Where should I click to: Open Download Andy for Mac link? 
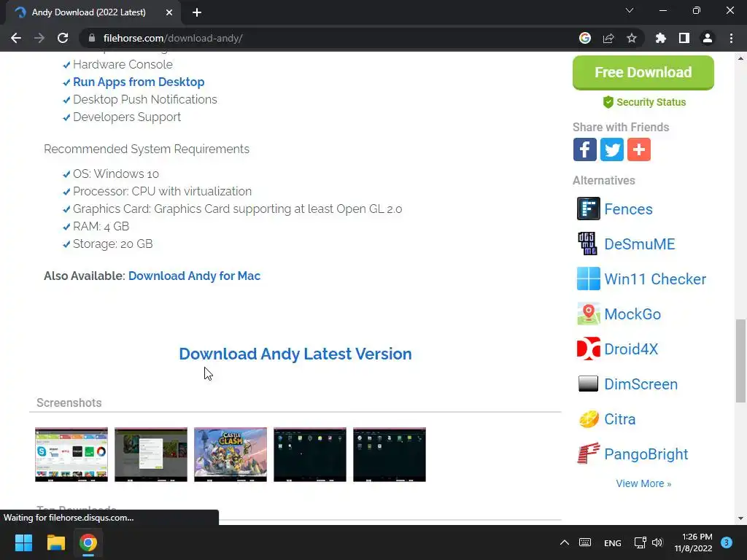pos(194,276)
